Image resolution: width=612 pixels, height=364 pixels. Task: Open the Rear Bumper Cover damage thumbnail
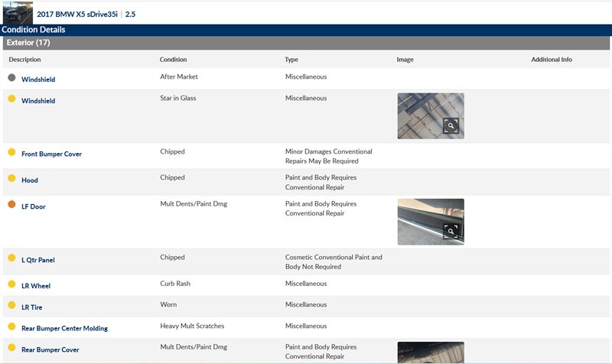pos(430,353)
